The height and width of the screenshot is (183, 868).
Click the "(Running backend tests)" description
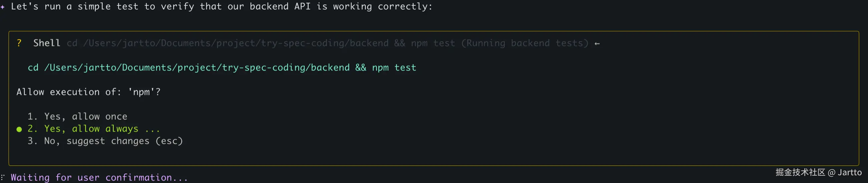(525, 43)
